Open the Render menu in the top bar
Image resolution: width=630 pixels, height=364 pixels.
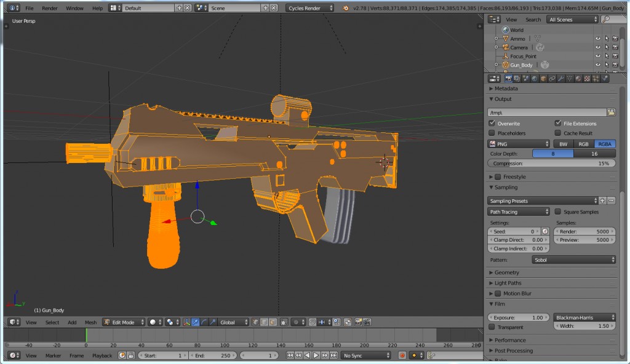tap(49, 8)
